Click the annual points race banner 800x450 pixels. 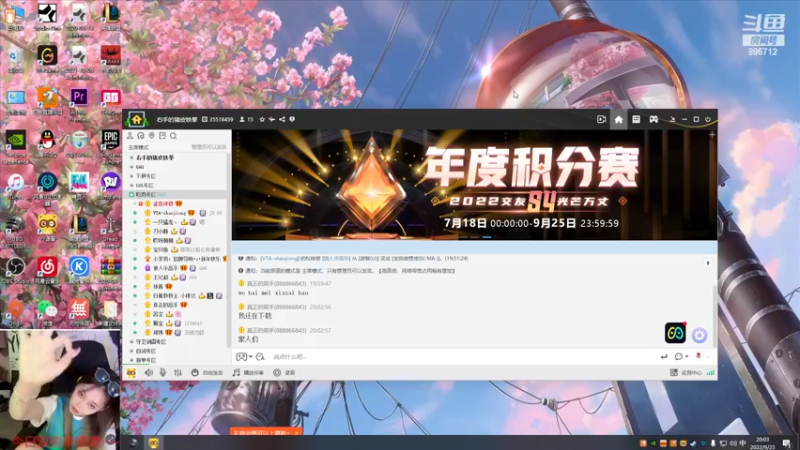(x=474, y=185)
